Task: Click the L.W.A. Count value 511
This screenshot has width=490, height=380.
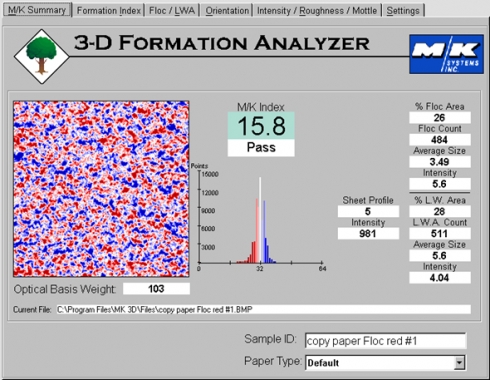Action: coord(440,233)
